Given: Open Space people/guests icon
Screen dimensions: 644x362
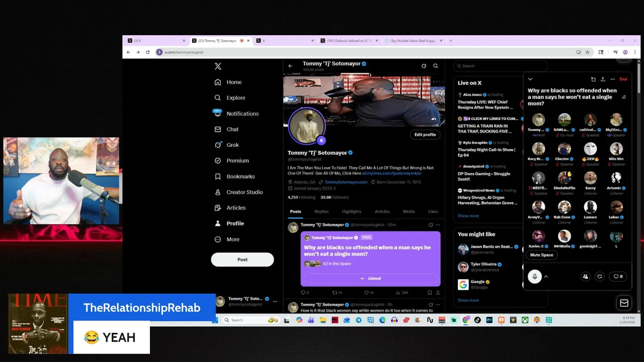Looking at the screenshot, I should tap(585, 277).
